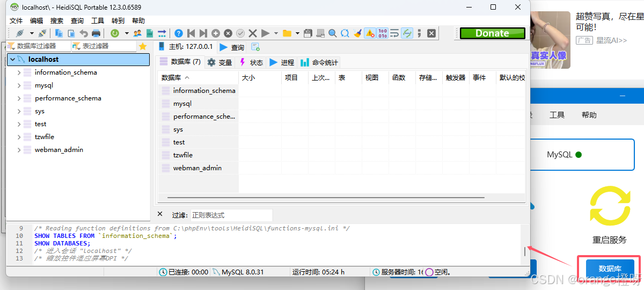Screen dimensions: 644x290
Task: Click the magnifier Find text icon
Action: (x=333, y=33)
